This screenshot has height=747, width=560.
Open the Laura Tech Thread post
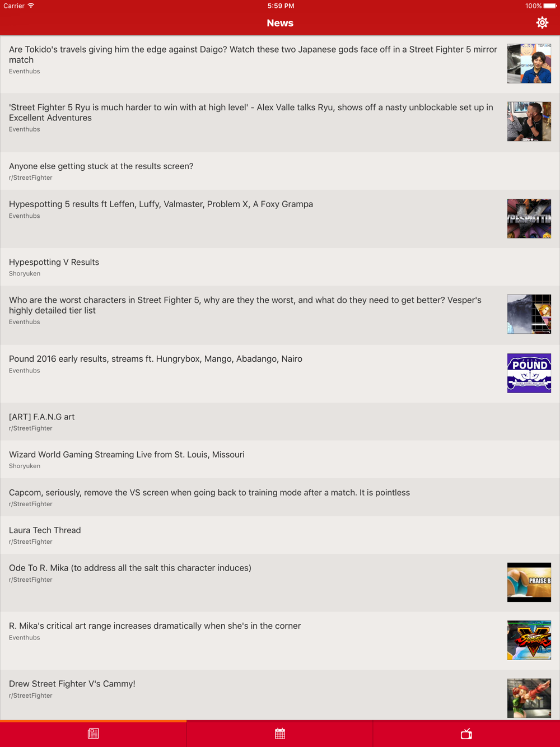point(280,535)
